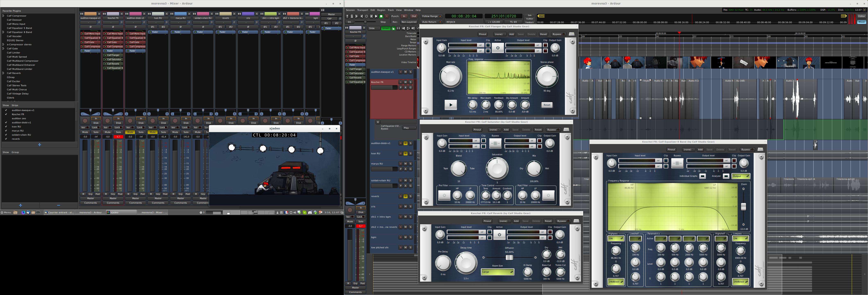Open the Slide edit mode dropdown
868x295 pixels.
(x=374, y=28)
